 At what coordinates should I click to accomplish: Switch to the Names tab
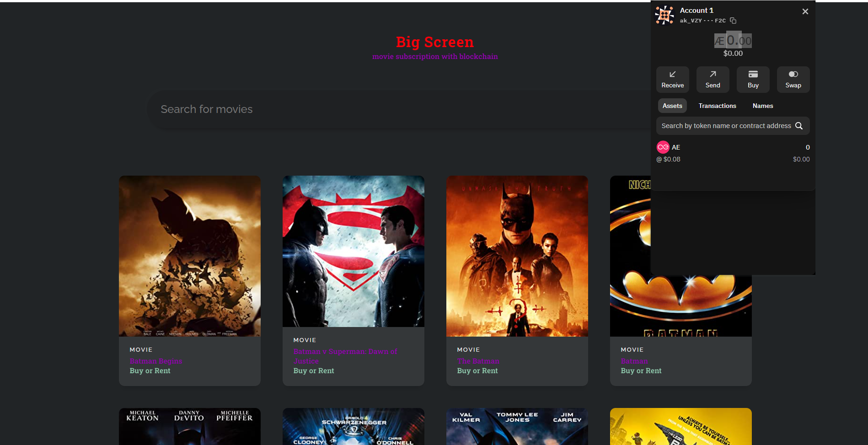pos(763,106)
